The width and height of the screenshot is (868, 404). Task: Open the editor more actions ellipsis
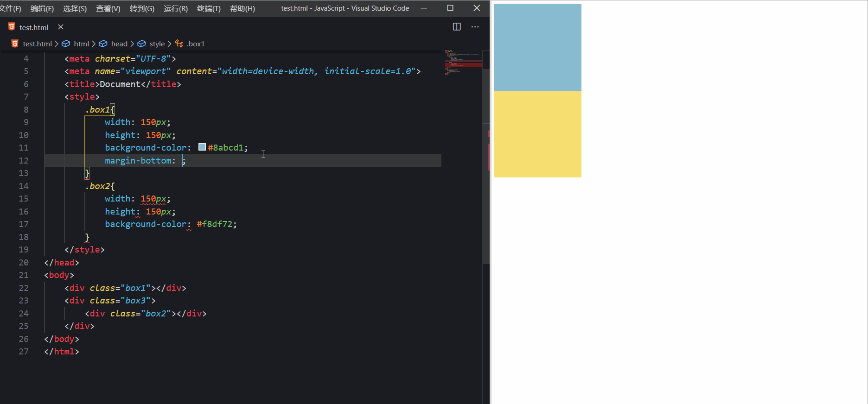(x=475, y=27)
